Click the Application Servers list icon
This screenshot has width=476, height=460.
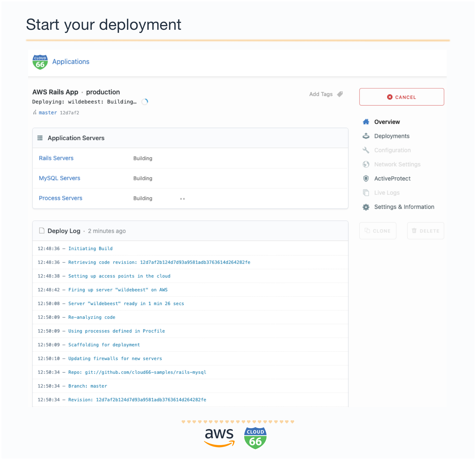point(40,138)
